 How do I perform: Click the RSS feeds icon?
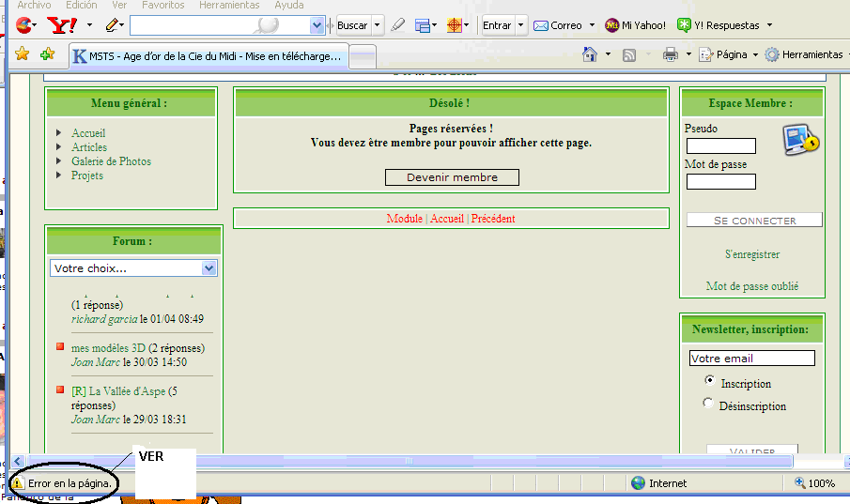629,55
